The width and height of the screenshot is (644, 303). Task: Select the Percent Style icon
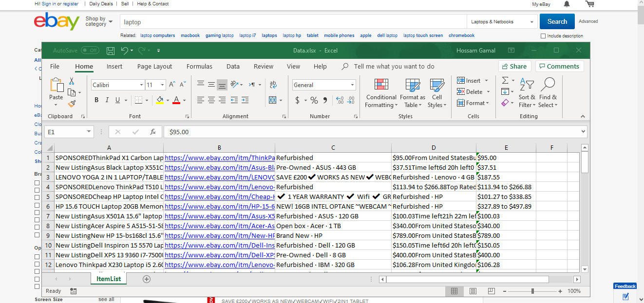(314, 100)
